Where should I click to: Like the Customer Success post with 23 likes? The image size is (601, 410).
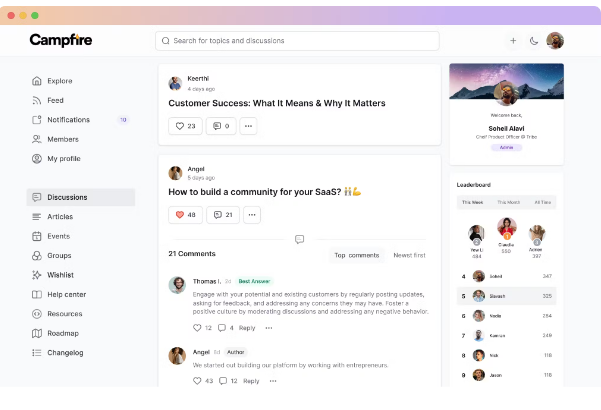point(186,126)
